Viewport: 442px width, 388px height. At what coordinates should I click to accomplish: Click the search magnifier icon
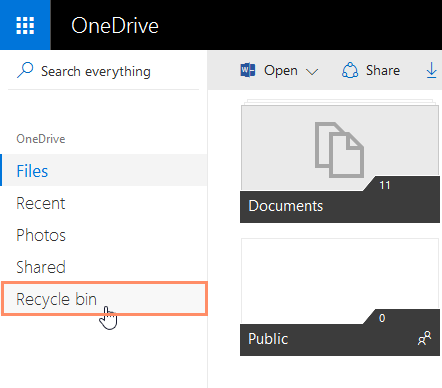(x=25, y=70)
